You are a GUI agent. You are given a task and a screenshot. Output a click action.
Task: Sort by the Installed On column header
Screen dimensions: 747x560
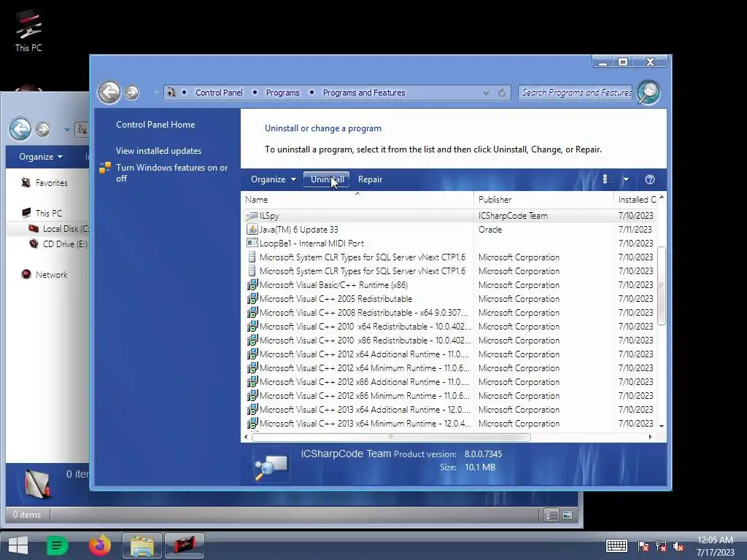(x=636, y=200)
